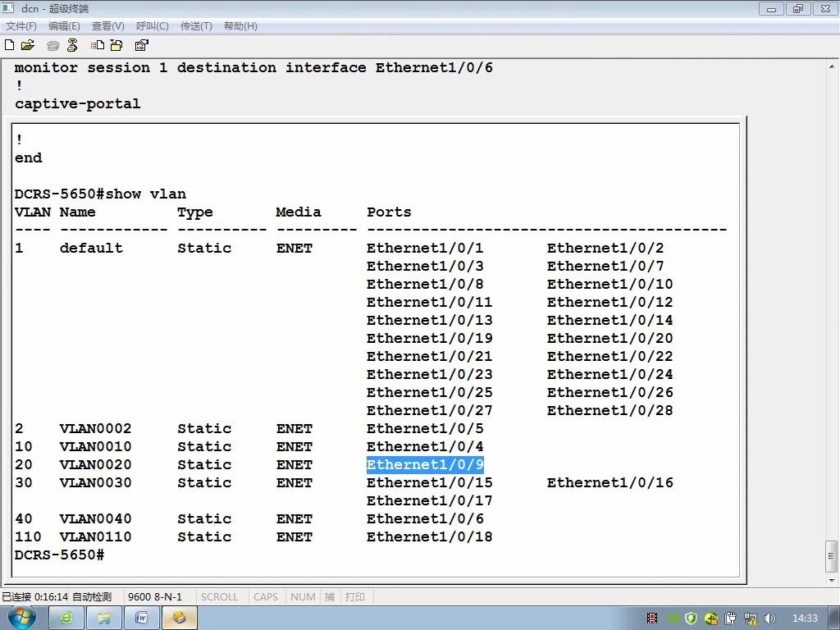Open the volume speaker tray icon

coord(769,619)
